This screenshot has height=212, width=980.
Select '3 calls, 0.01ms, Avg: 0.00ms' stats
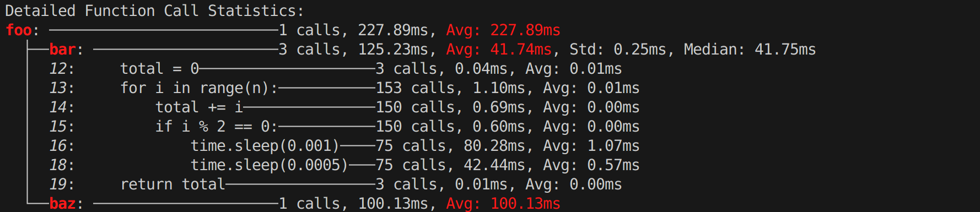point(499,184)
